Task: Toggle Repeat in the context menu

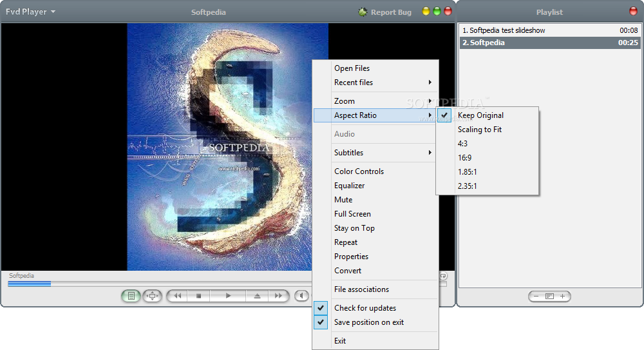Action: 375,242
